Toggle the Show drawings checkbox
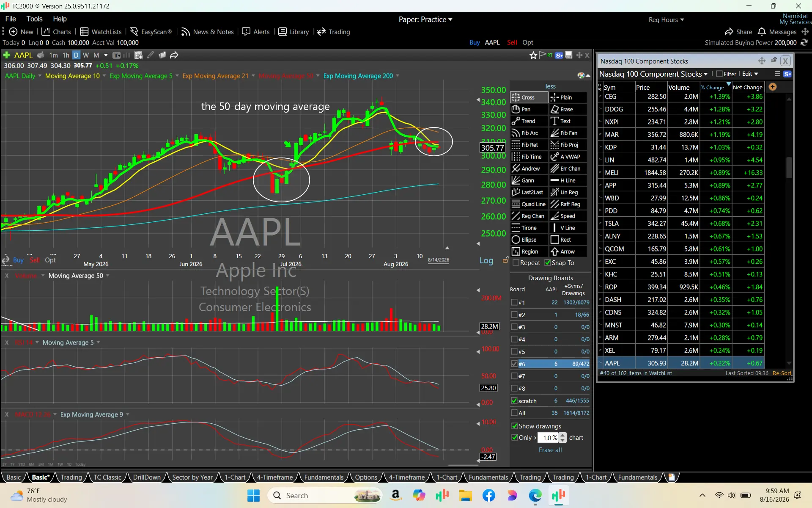Screen dimensions: 812x508 coord(515,426)
